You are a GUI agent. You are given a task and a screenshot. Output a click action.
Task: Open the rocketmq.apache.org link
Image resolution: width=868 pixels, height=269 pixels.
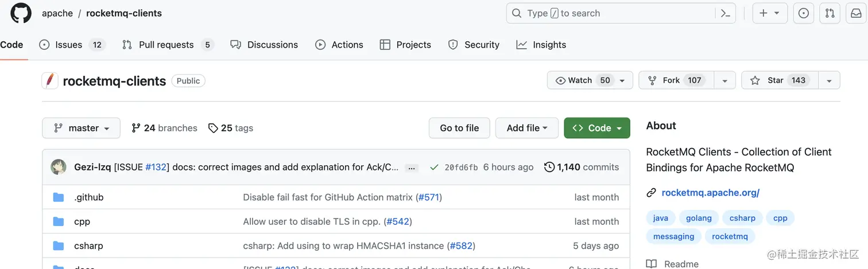(710, 193)
